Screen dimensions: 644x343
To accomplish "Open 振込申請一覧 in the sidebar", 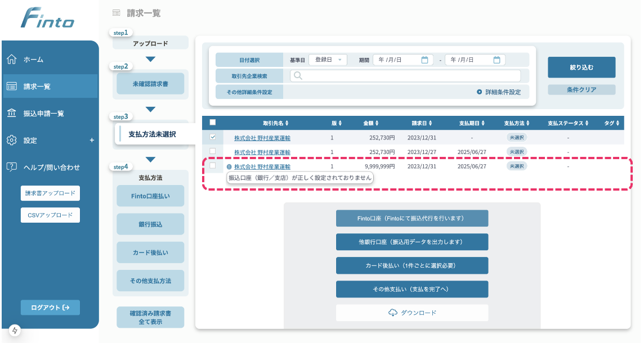I will pos(44,114).
